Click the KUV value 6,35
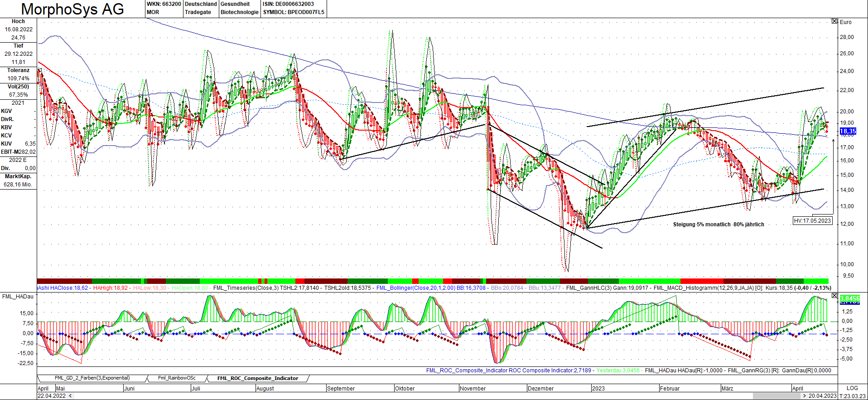The image size is (868, 400). point(30,144)
